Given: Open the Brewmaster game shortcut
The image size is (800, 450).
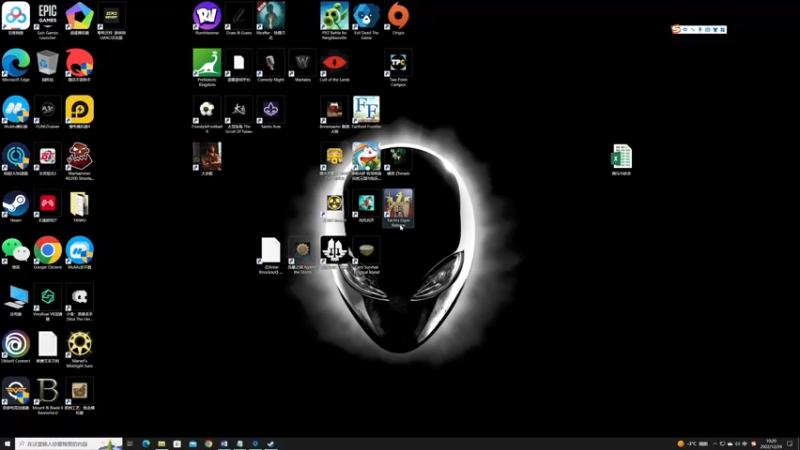Looking at the screenshot, I should coord(334,114).
